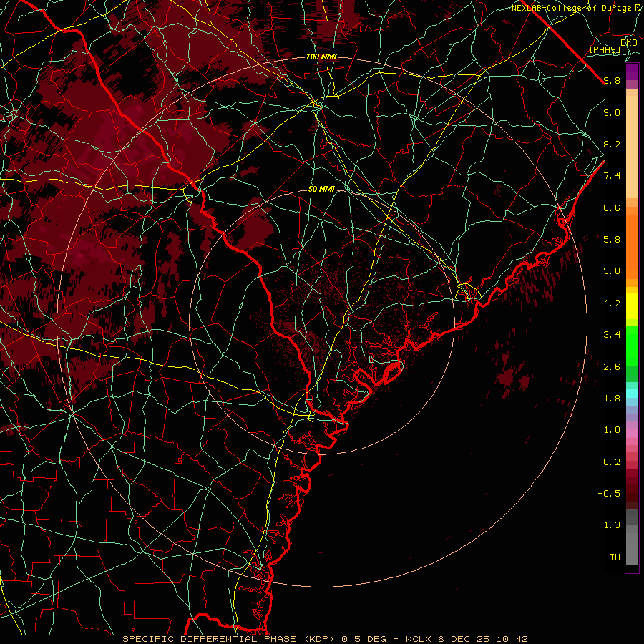
Task: Pick the pink legend band near 1.0
Action: coord(632,434)
